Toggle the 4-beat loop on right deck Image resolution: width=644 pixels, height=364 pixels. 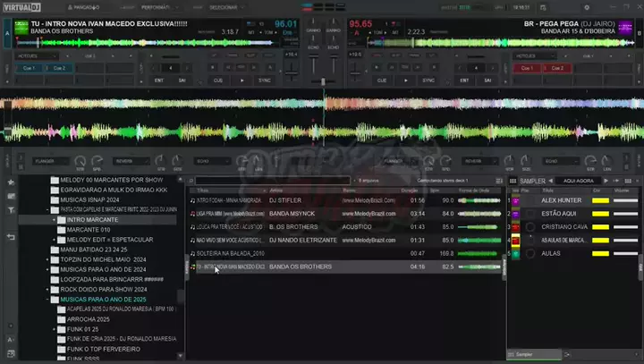(x=476, y=68)
